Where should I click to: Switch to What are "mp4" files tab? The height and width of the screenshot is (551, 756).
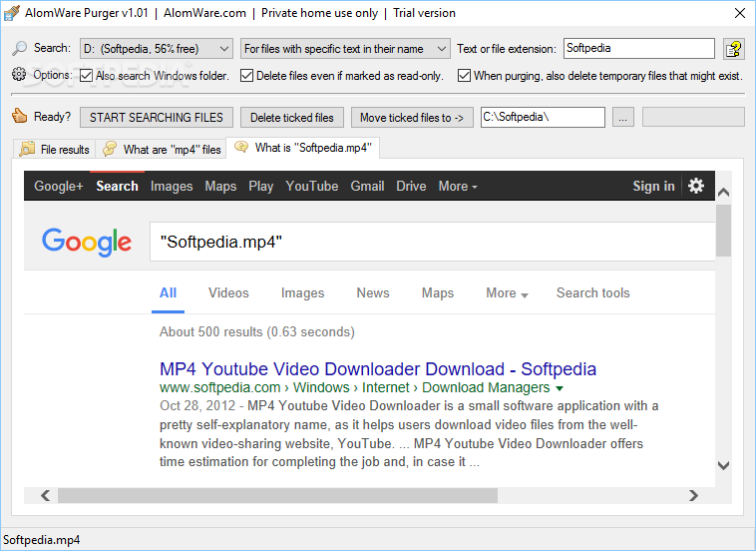[162, 149]
